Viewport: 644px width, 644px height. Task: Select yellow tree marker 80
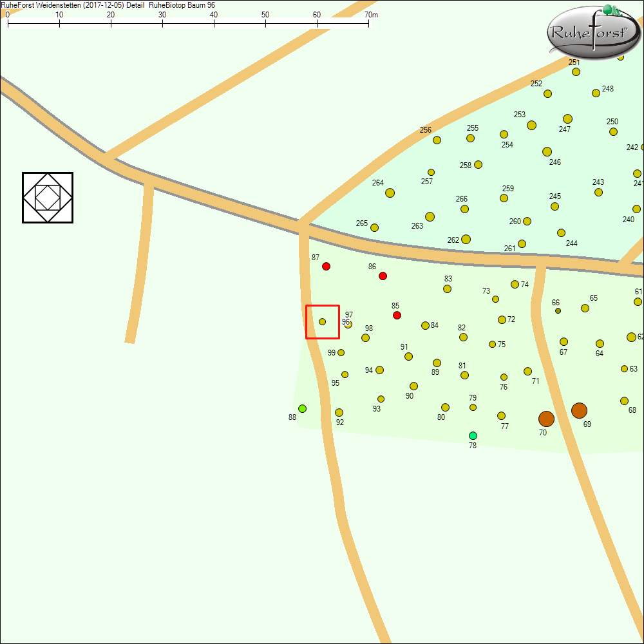[x=446, y=408]
